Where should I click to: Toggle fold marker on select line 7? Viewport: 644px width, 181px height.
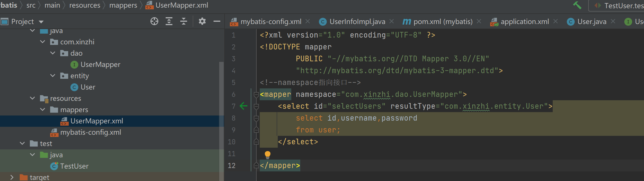[x=256, y=106]
